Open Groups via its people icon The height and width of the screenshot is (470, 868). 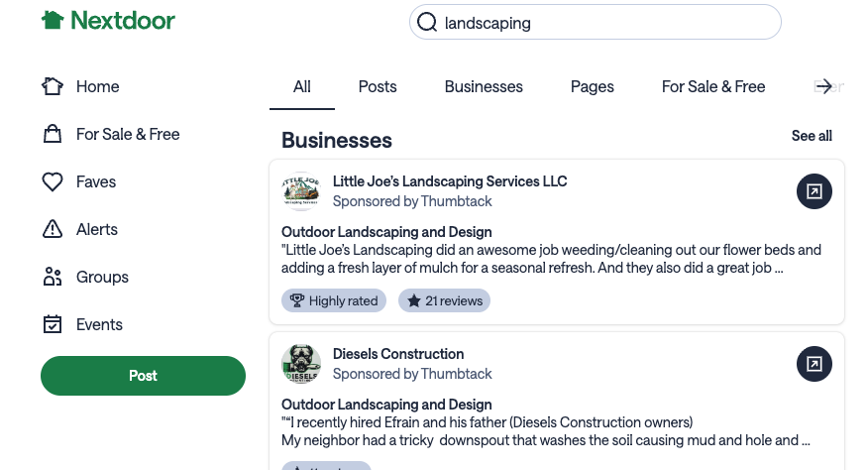(x=53, y=277)
